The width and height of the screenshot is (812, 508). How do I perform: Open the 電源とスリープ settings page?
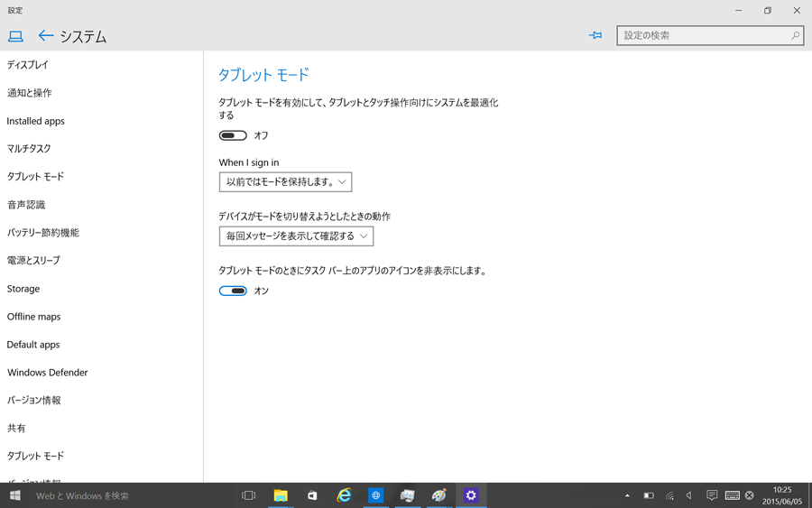click(34, 261)
